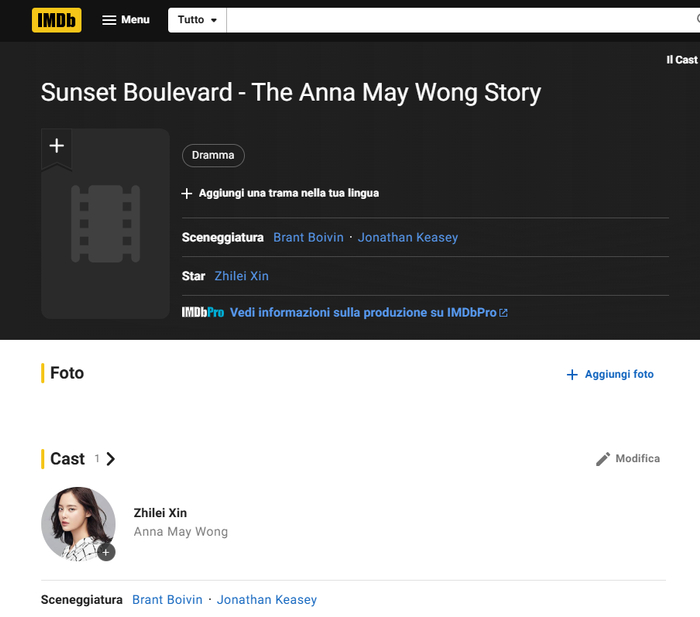Click the IMDbPro logo
Image resolution: width=700 pixels, height=617 pixels.
coord(203,313)
